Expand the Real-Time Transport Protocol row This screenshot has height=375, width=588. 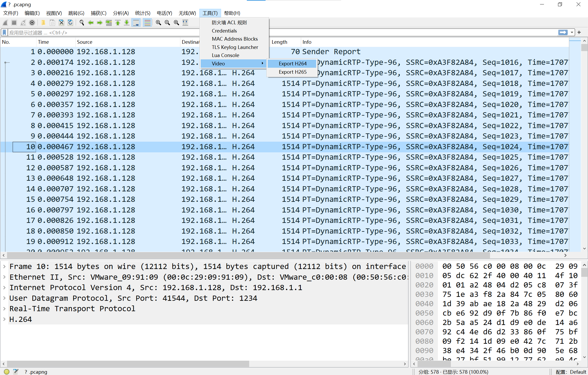coord(4,309)
